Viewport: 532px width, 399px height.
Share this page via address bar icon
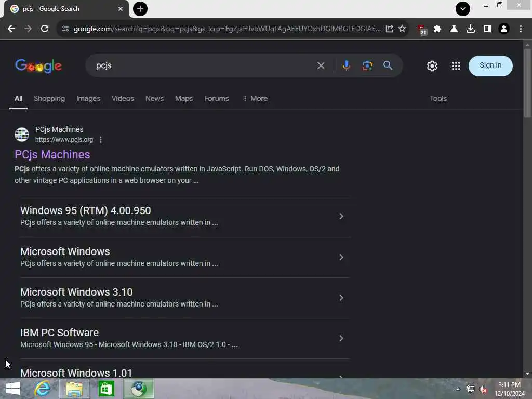390,29
